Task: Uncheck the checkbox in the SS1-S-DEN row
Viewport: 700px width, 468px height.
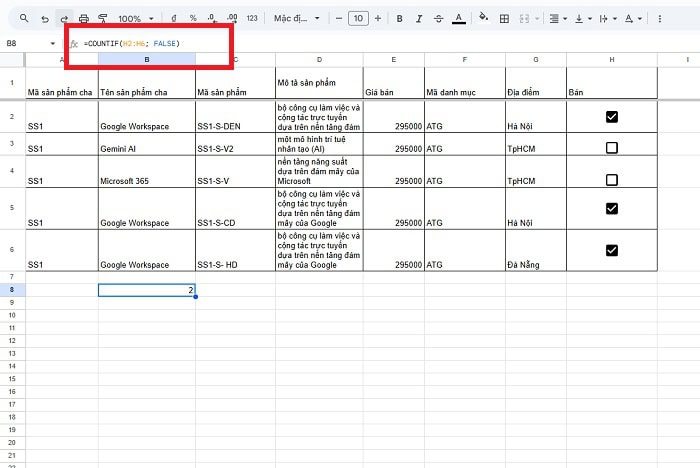Action: point(612,117)
